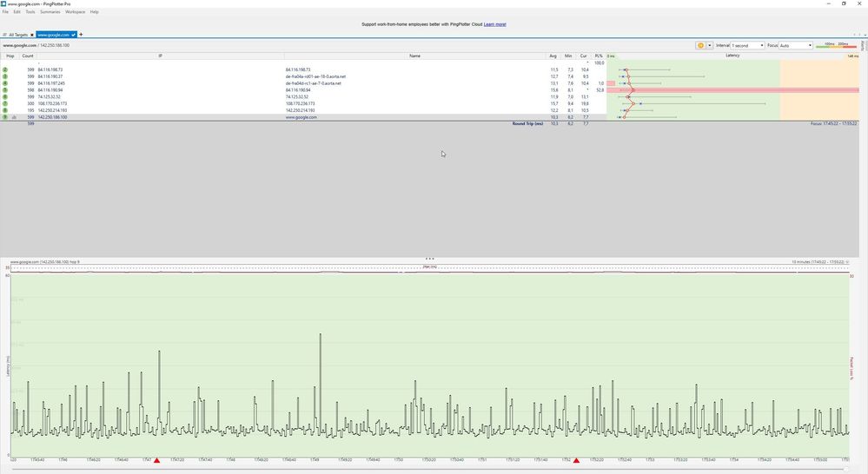
Task: Click the PL% column header
Action: [x=599, y=56]
